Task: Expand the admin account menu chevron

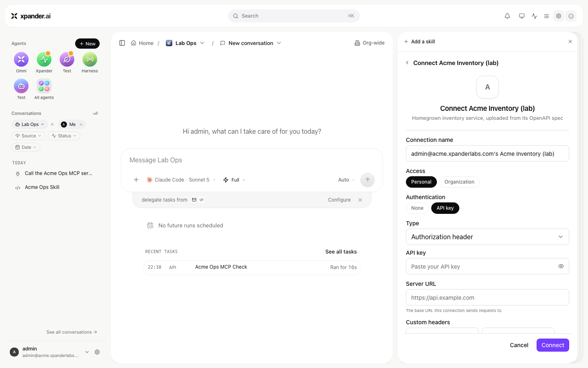Action: 87,352
